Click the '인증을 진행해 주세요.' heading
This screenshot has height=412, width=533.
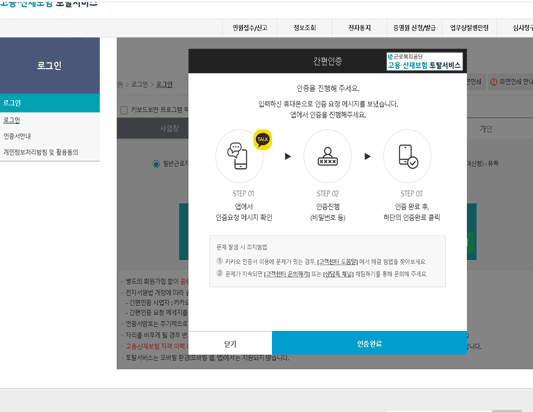[328, 88]
